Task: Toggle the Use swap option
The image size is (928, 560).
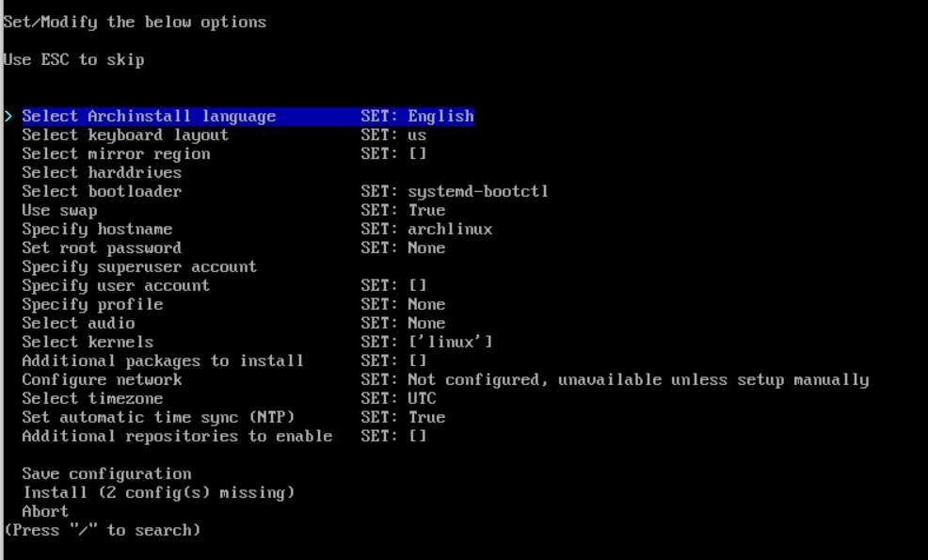Action: (59, 211)
